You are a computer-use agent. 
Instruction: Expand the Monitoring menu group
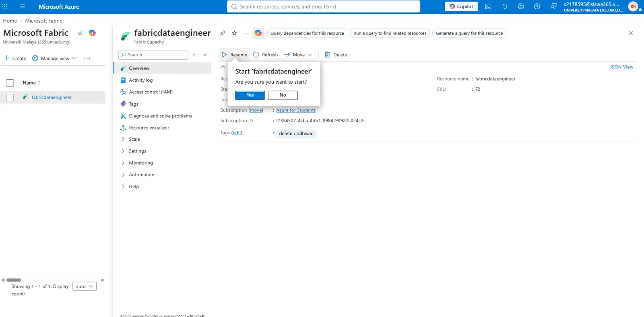click(141, 163)
